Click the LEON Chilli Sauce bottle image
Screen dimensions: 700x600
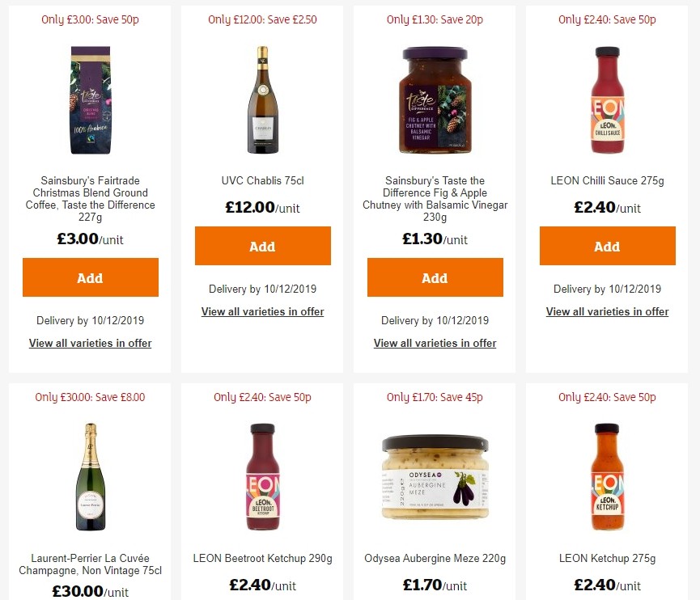click(607, 100)
